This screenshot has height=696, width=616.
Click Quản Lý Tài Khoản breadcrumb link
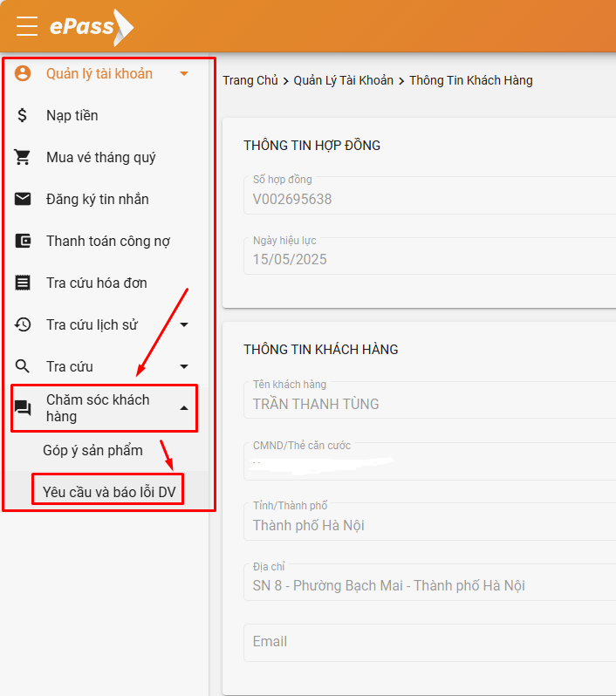tap(343, 80)
